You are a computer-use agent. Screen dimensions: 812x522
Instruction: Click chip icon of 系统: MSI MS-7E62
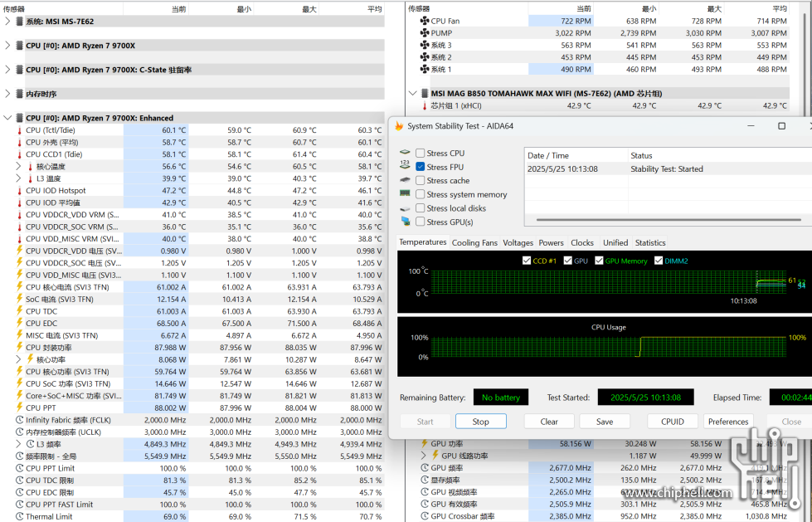[19, 22]
